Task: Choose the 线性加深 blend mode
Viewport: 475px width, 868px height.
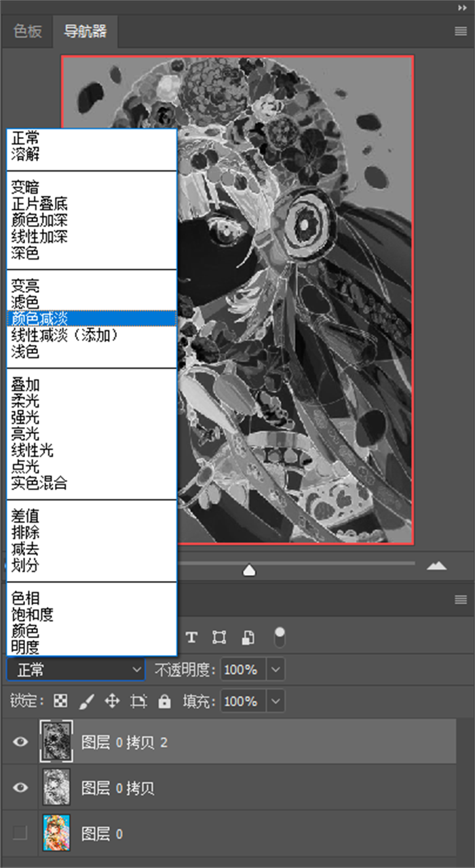Action: 92,237
